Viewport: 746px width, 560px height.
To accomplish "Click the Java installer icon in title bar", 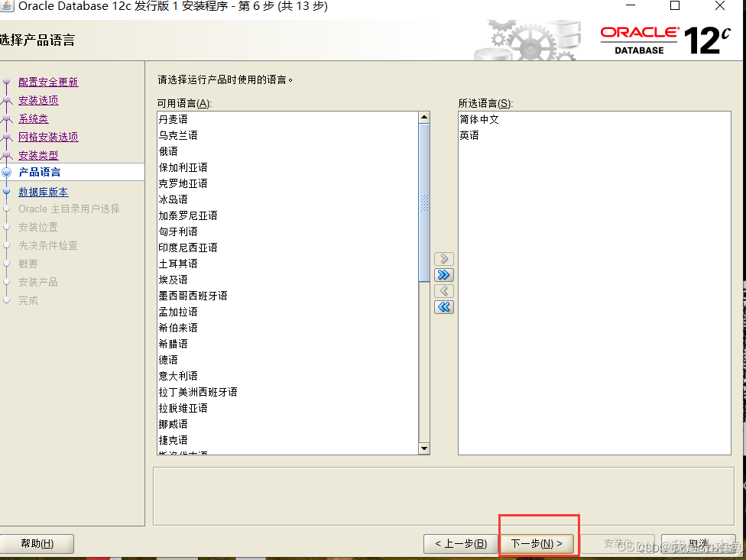I will click(x=7, y=5).
